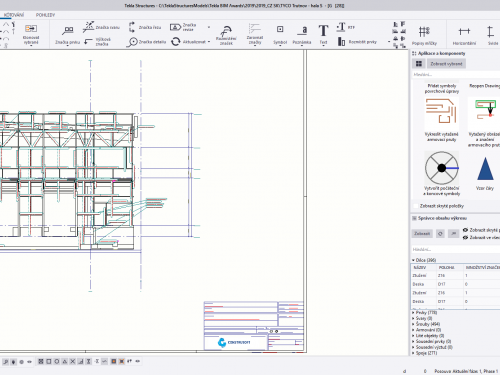Expand the Šrouby tree node
The width and height of the screenshot is (500, 375).
pos(413,324)
